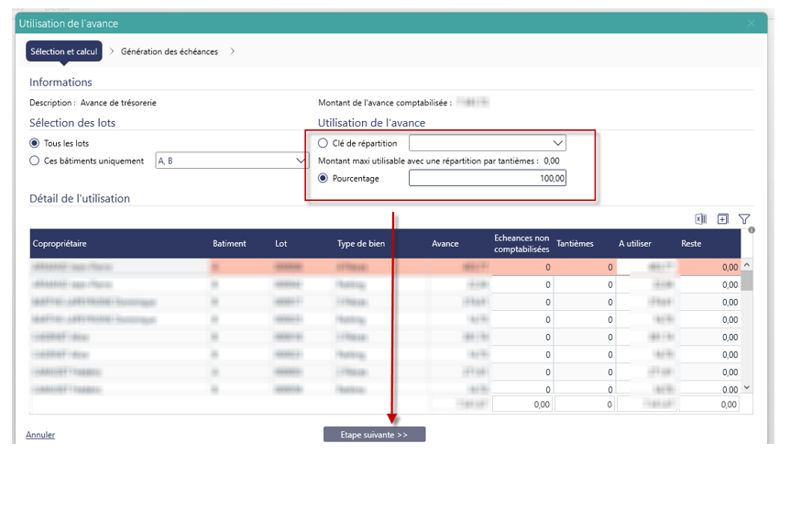812x510 pixels.
Task: Click the 'Annuler' link
Action: pos(40,435)
